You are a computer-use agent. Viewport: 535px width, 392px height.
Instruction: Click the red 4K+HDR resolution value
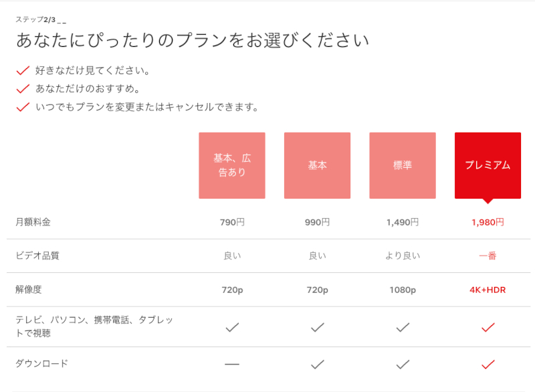[488, 290]
